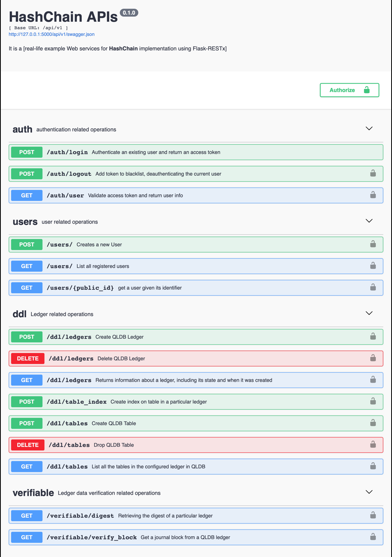Open the swagger.json link

(51, 34)
